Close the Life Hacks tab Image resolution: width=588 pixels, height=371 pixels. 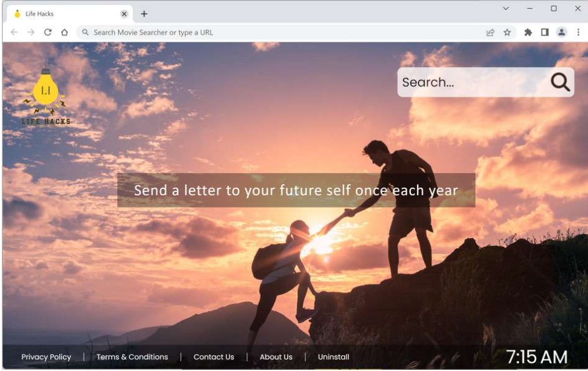124,14
